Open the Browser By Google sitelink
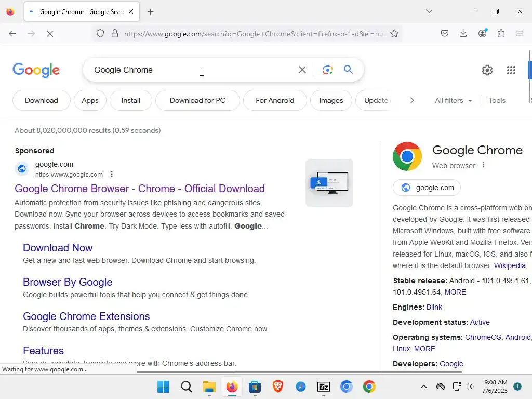The width and height of the screenshot is (532, 399). [68, 282]
